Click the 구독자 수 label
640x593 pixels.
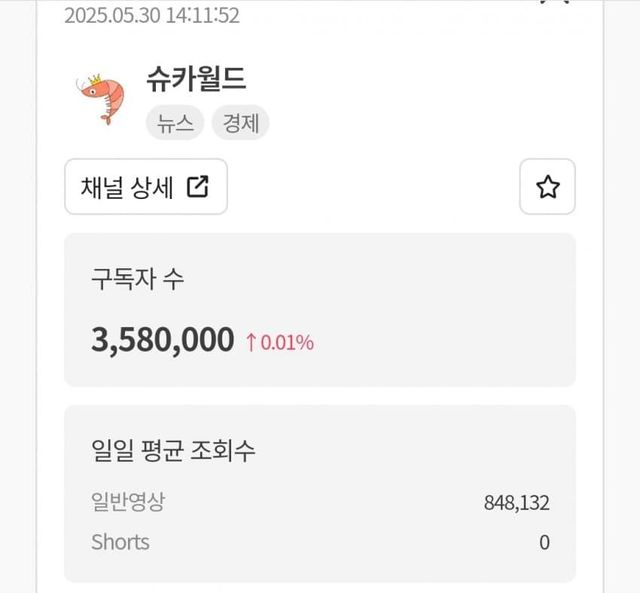(137, 279)
